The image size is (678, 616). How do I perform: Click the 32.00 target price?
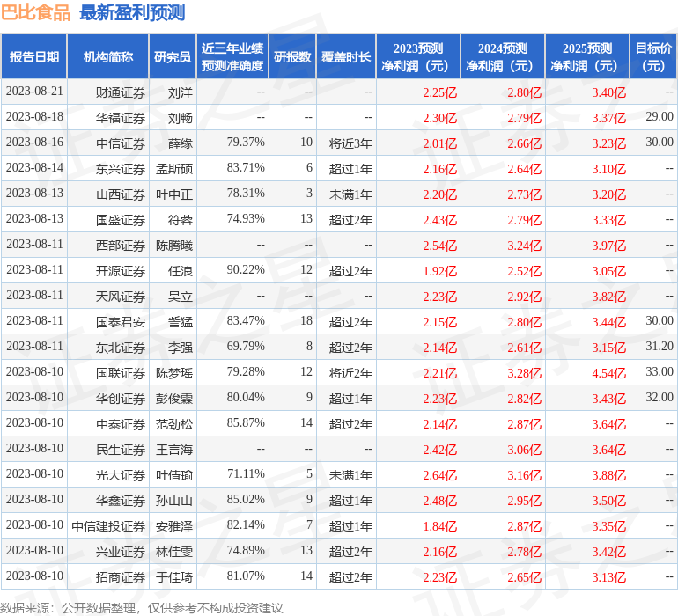660,397
